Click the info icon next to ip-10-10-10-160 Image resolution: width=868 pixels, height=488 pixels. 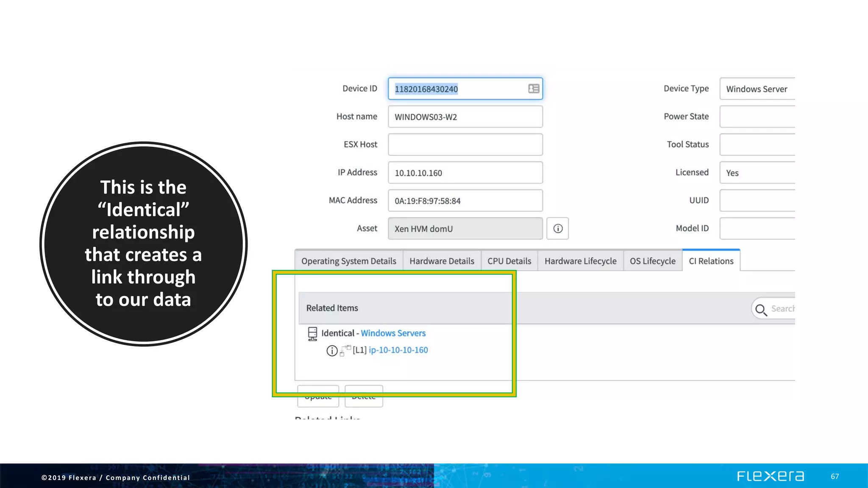point(332,351)
